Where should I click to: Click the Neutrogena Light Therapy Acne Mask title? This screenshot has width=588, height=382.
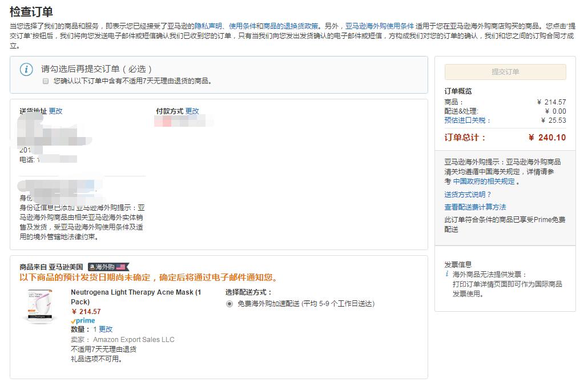click(x=136, y=297)
